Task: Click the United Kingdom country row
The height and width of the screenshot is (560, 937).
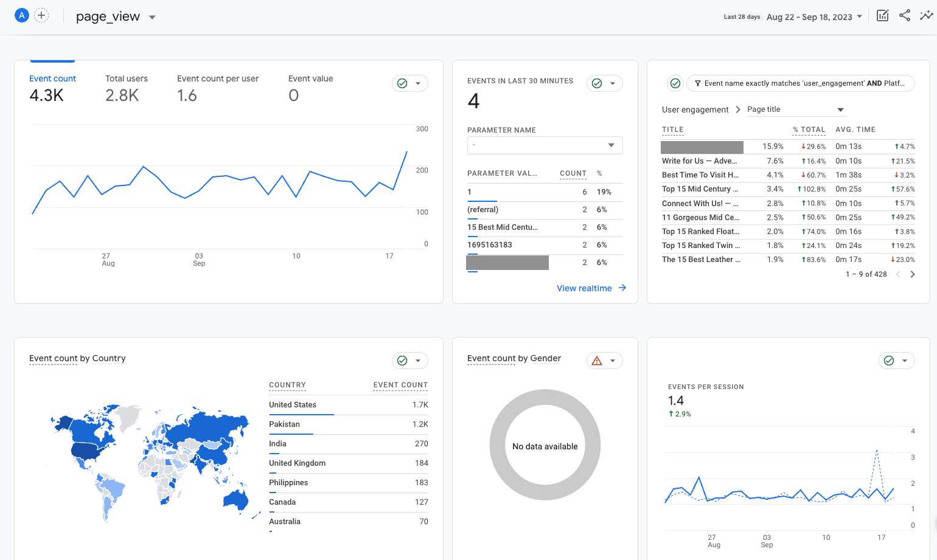Action: [349, 463]
